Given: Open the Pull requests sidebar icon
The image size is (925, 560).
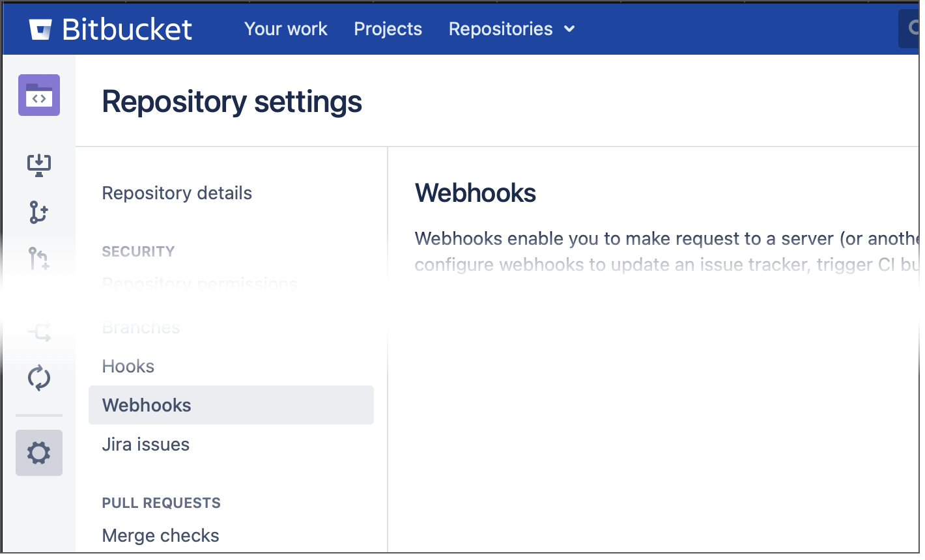Looking at the screenshot, I should click(x=38, y=259).
